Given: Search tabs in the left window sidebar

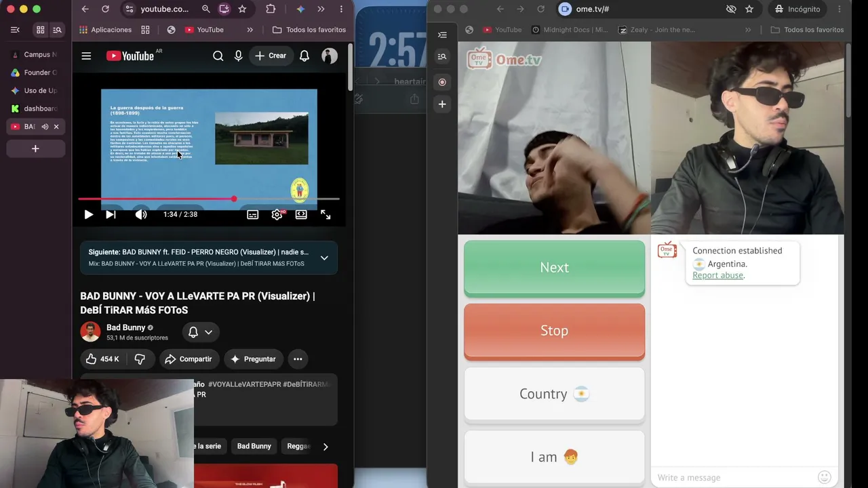Looking at the screenshot, I should (x=57, y=30).
